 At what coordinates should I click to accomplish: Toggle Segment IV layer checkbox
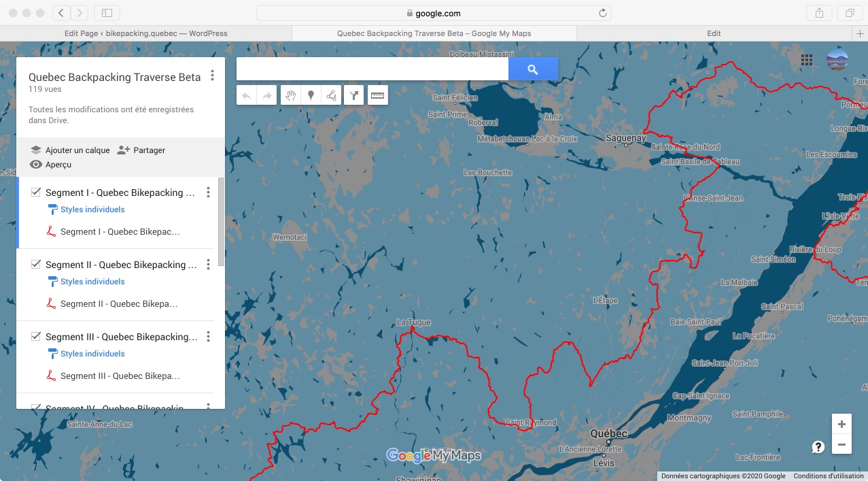[x=36, y=407]
